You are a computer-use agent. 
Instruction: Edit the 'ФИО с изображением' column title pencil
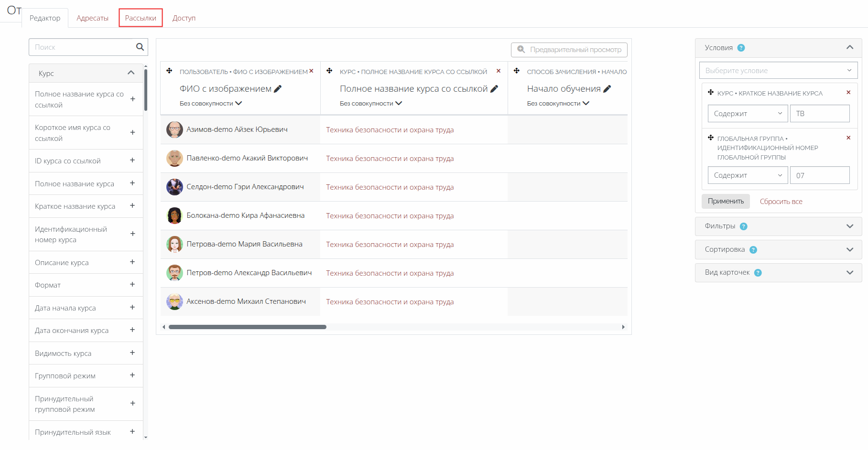pyautogui.click(x=278, y=89)
